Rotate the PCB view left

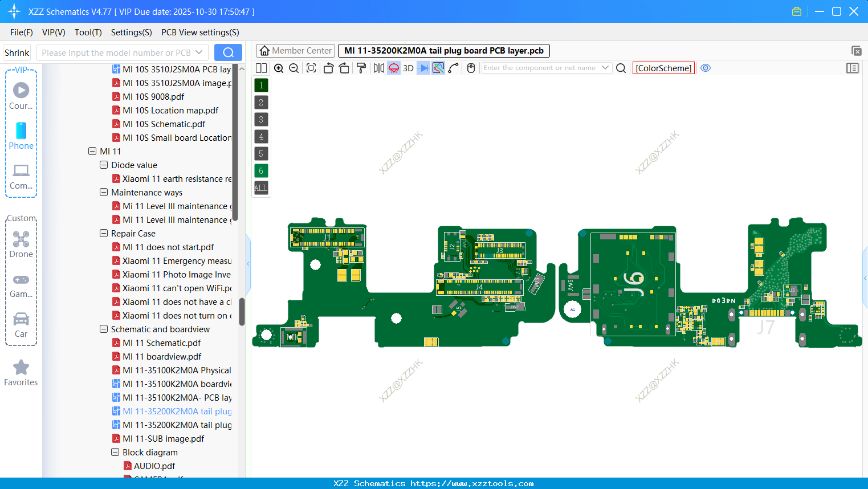(x=329, y=68)
